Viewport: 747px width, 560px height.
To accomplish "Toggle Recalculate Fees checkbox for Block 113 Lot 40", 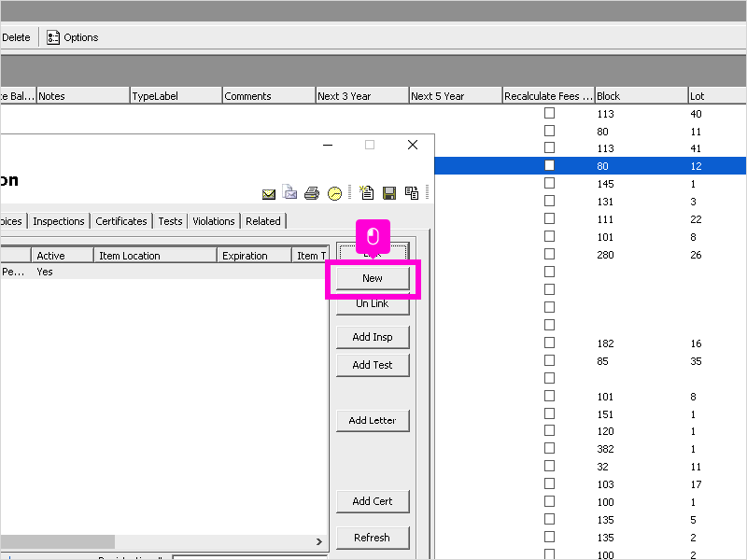I will point(549,113).
